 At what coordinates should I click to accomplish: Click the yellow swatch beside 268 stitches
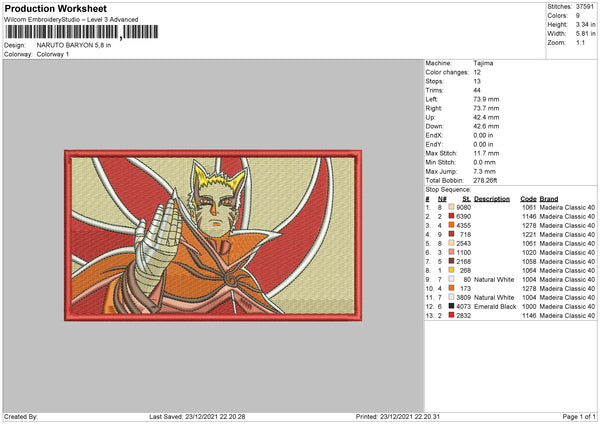(x=452, y=270)
